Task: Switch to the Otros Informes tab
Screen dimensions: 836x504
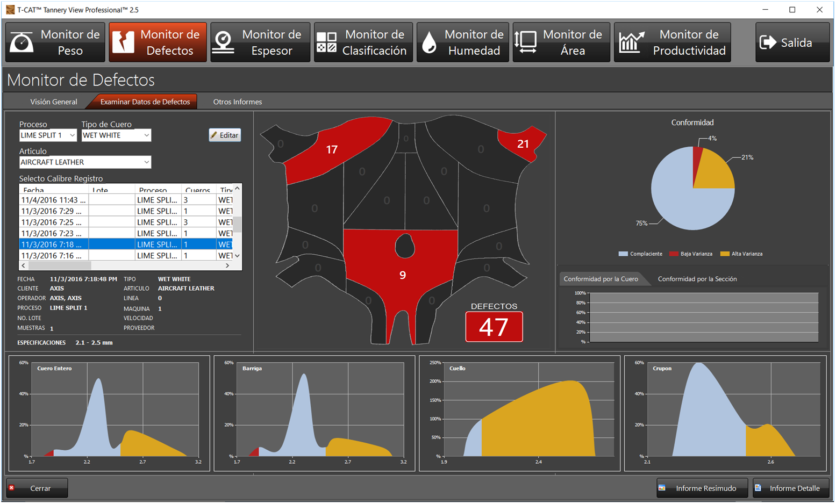Action: click(x=238, y=102)
